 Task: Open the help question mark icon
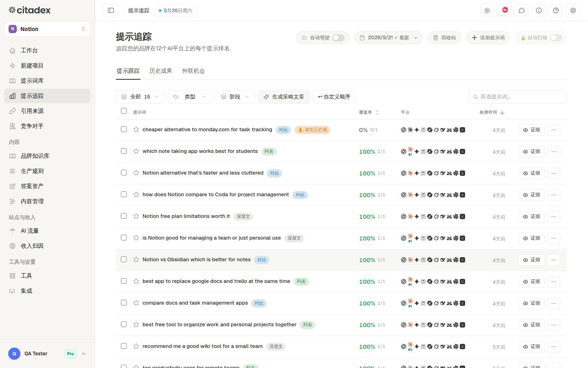(556, 11)
